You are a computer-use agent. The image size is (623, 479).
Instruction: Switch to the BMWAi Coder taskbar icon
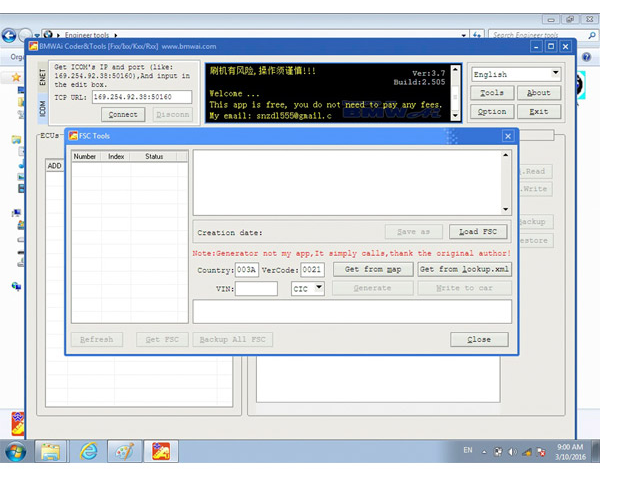[x=160, y=452]
